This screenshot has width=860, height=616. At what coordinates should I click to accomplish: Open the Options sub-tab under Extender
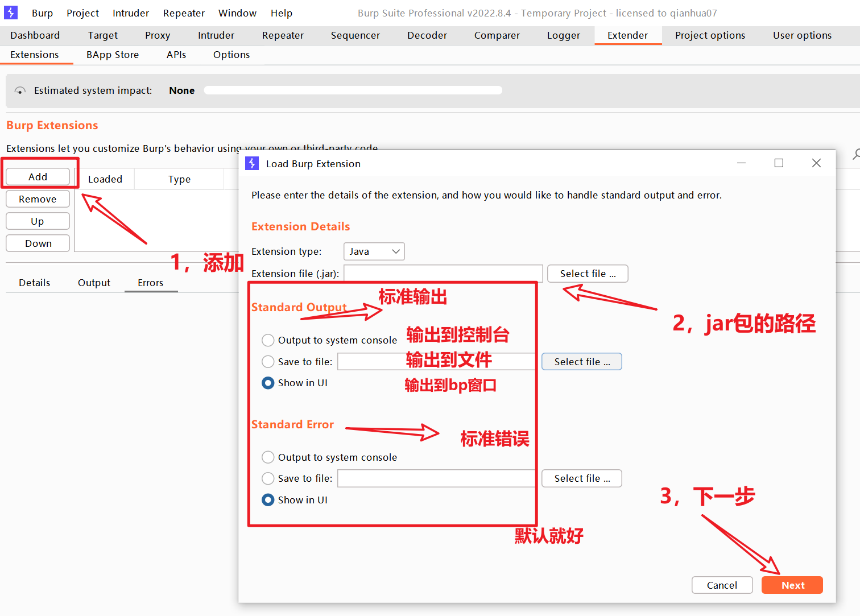(x=231, y=55)
